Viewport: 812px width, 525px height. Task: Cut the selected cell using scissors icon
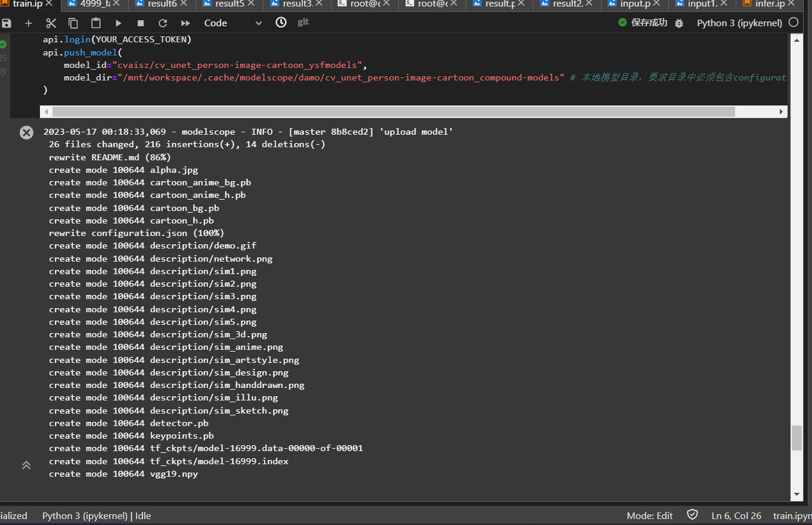tap(51, 23)
